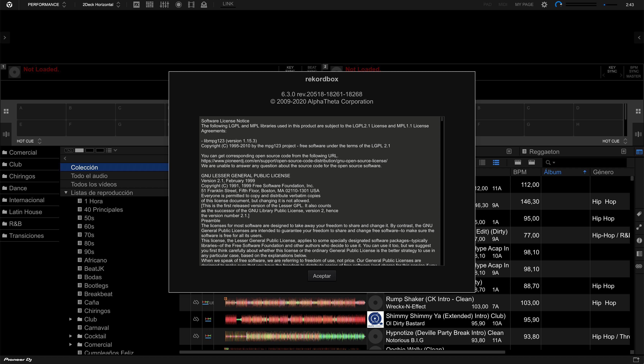This screenshot has height=364, width=644.
Task: Open MY PAGE in top bar
Action: tap(524, 4)
